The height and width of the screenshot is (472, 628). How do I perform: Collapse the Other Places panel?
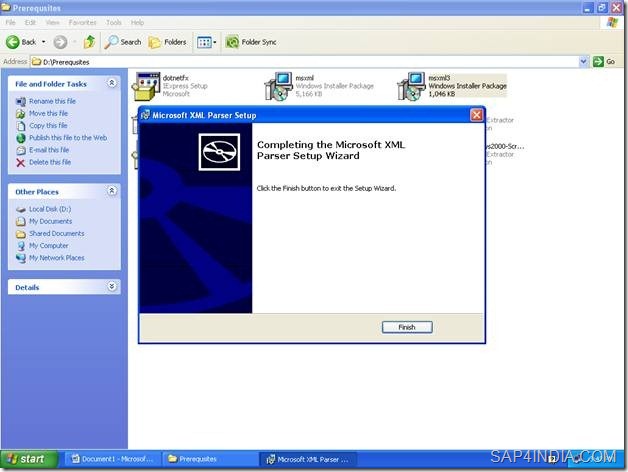tap(112, 191)
